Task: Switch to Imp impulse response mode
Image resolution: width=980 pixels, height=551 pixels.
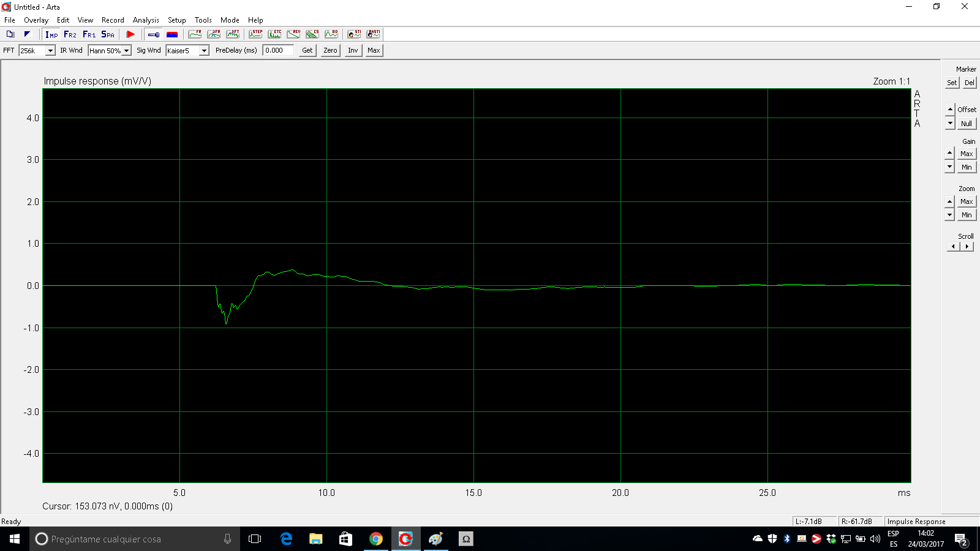Action: click(51, 34)
